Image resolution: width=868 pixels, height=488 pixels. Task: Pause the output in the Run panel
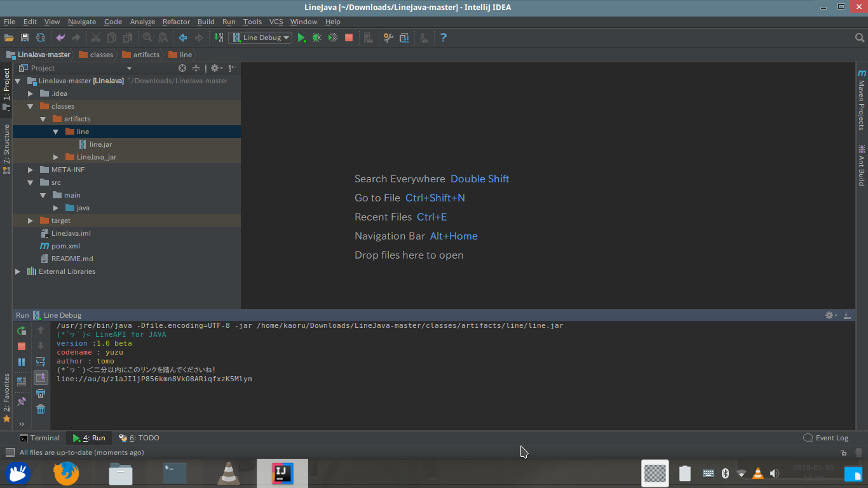coord(22,362)
